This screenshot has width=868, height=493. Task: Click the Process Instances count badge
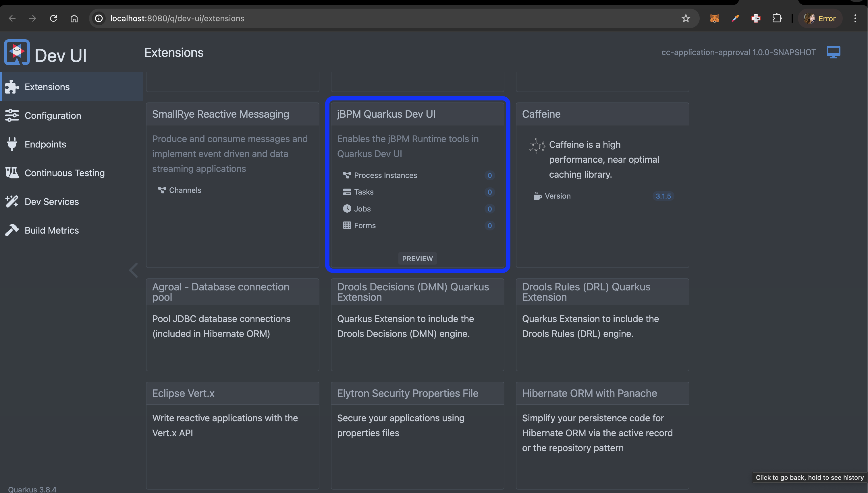tap(489, 175)
